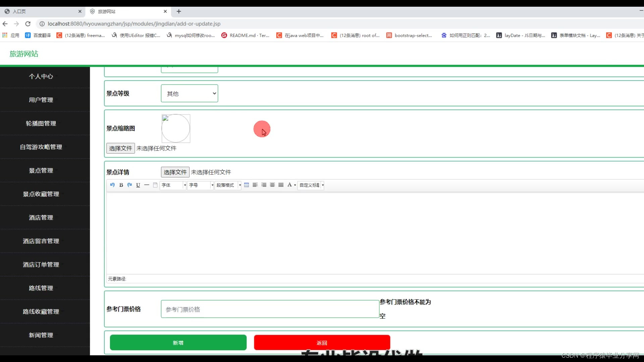Justify text in the editor toolbar

(281, 185)
